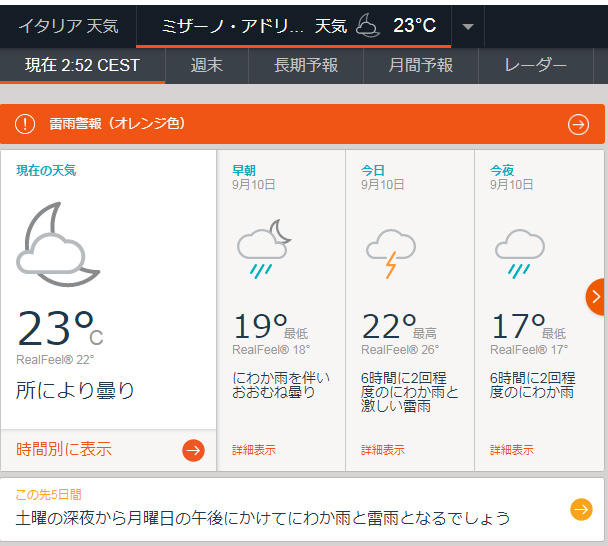Click the yellow arrow in 5-day outlook
Screen dimensions: 608x546
581,509
